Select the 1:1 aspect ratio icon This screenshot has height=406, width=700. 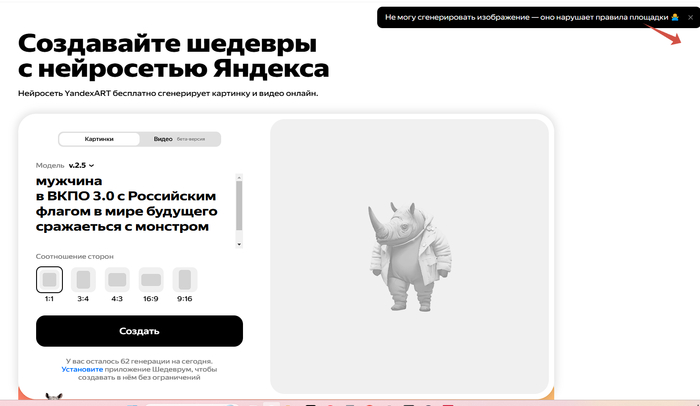(x=49, y=279)
